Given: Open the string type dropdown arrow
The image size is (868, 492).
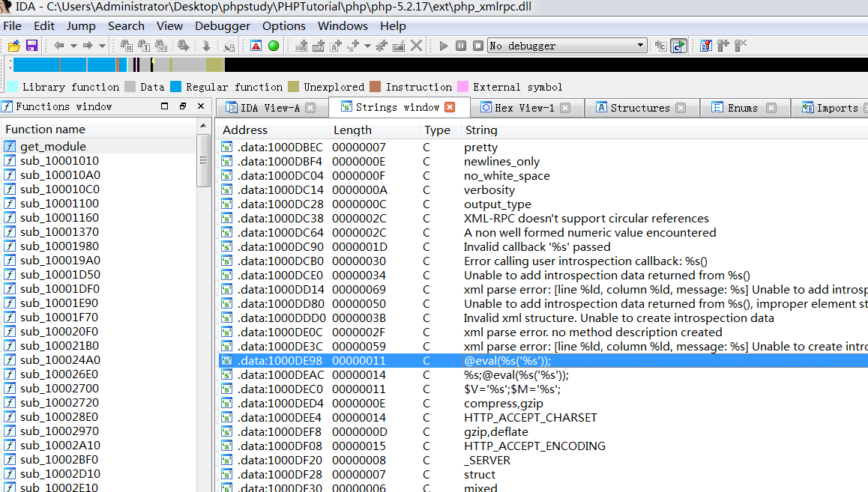Looking at the screenshot, I should (367, 46).
